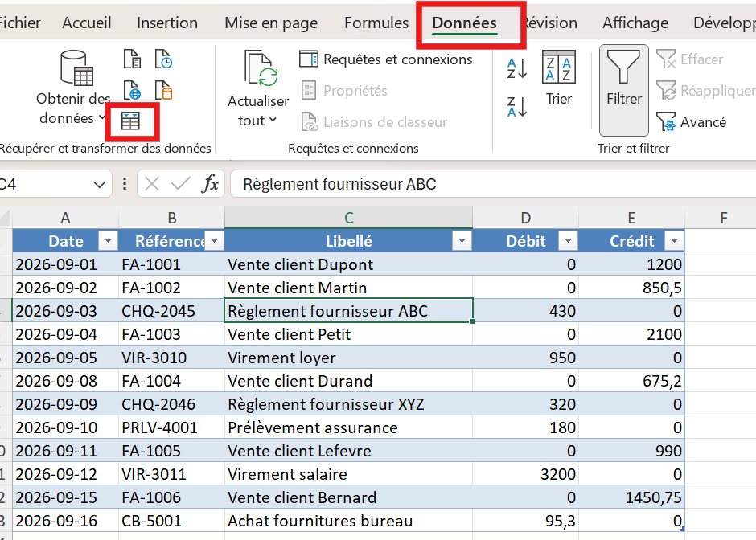
Task: Click the From Web globe icon
Action: (132, 90)
